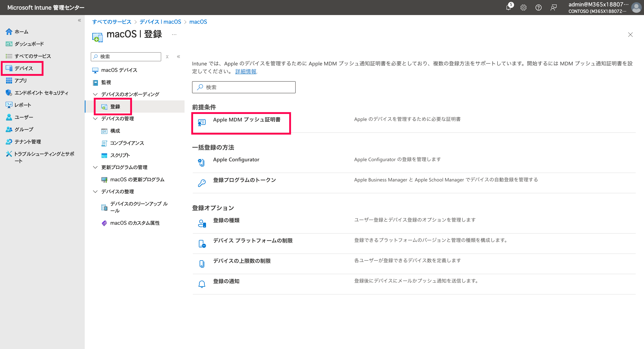Open the more options ellipsis beside title
644x349 pixels.
(174, 34)
